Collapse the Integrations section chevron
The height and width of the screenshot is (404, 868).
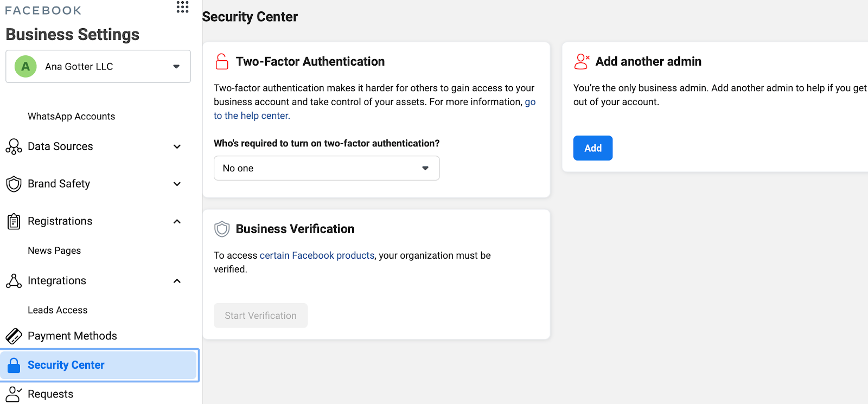click(x=177, y=281)
